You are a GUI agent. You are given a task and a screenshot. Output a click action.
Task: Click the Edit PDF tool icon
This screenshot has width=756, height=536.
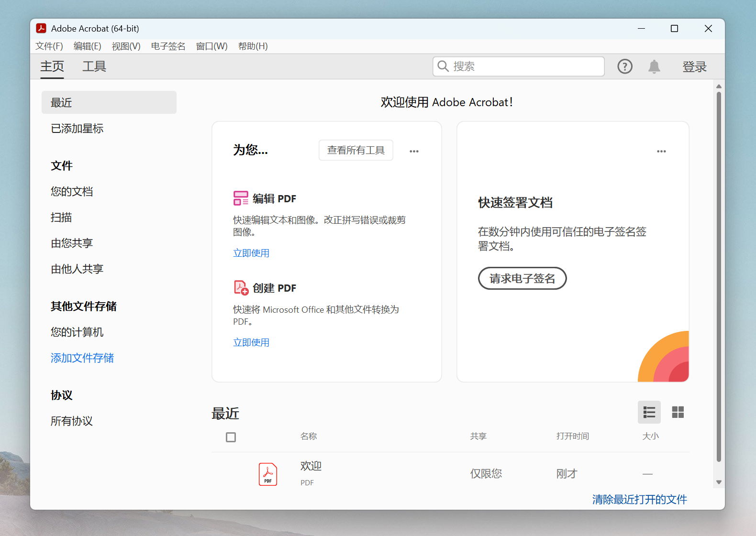tap(241, 198)
